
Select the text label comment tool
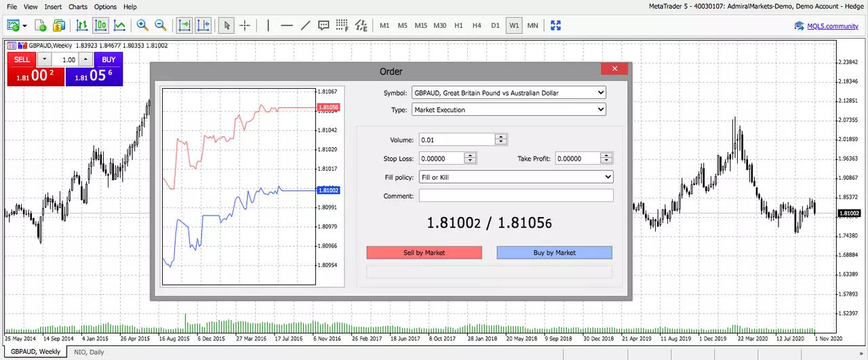click(x=323, y=26)
